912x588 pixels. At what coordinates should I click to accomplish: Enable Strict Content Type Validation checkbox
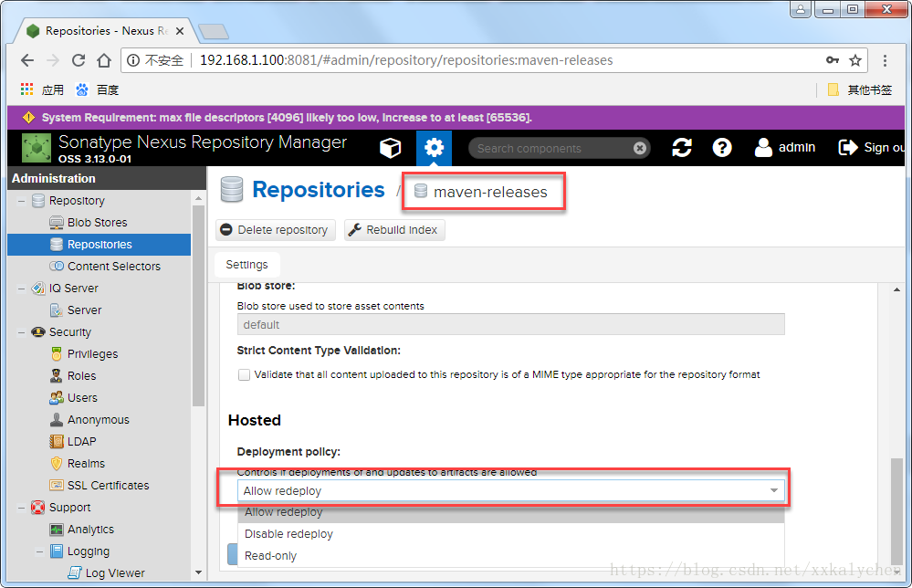pyautogui.click(x=245, y=375)
